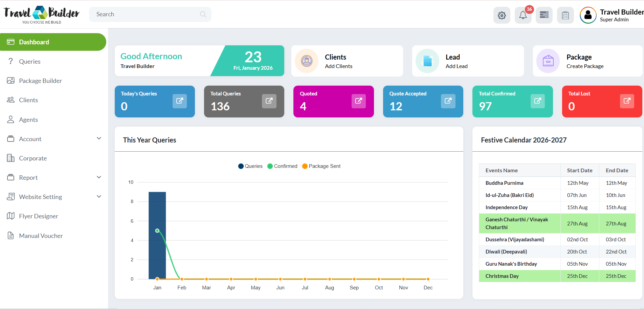
Task: Open Package Builder from sidebar
Action: point(40,81)
